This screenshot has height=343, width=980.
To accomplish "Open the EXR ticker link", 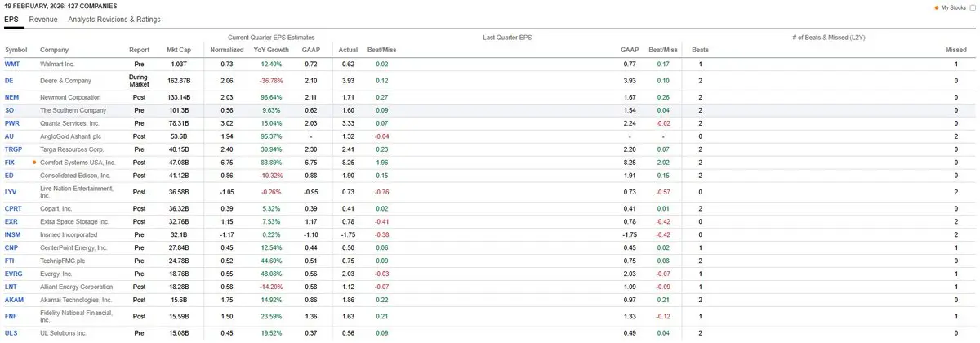I will 11,221.
